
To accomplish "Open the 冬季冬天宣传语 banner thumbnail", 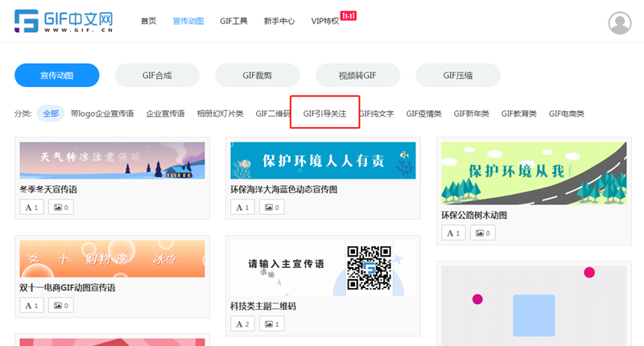I will point(112,160).
